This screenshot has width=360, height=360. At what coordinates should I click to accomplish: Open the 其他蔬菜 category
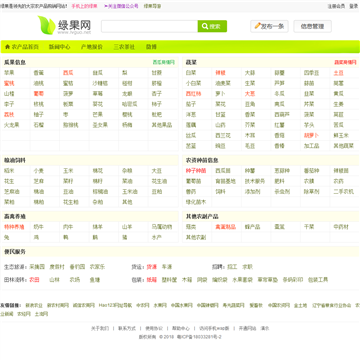(344, 146)
